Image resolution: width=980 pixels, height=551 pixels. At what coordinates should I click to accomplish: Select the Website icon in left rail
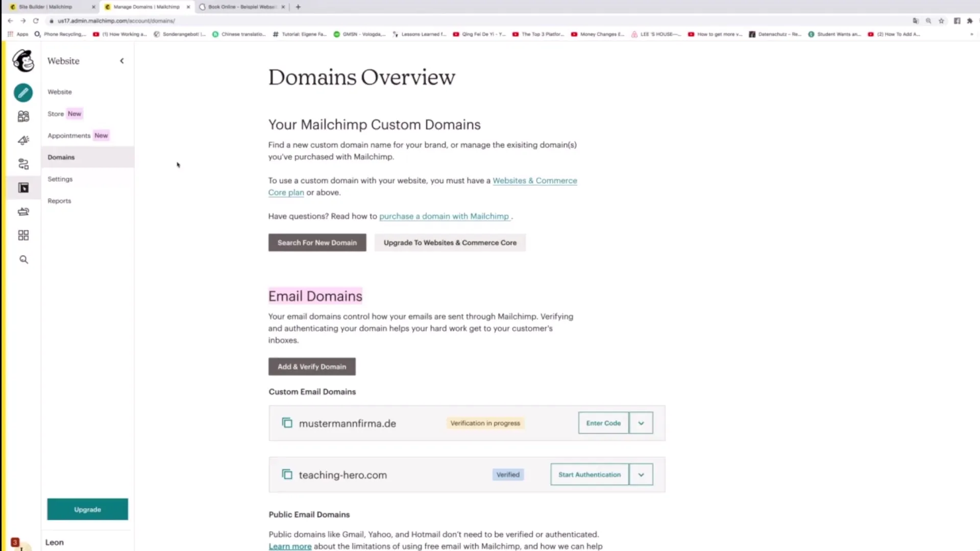click(23, 188)
